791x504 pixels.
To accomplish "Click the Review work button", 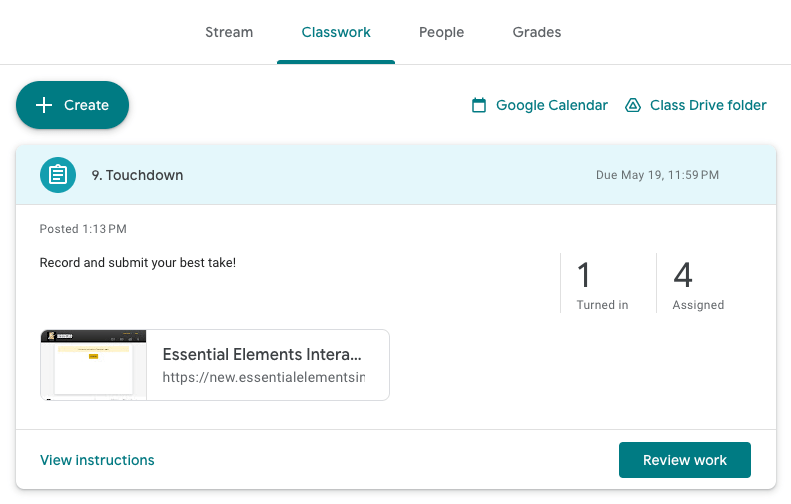I will click(x=685, y=460).
